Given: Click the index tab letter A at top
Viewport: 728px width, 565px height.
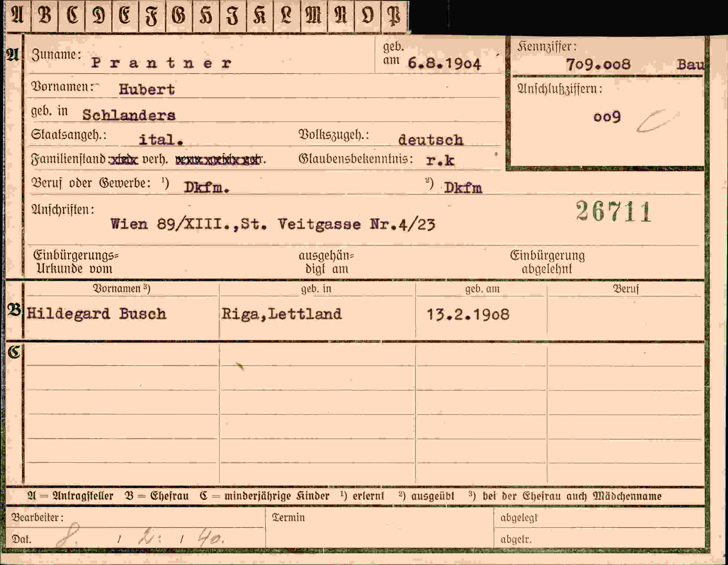Looking at the screenshot, I should pos(17,16).
